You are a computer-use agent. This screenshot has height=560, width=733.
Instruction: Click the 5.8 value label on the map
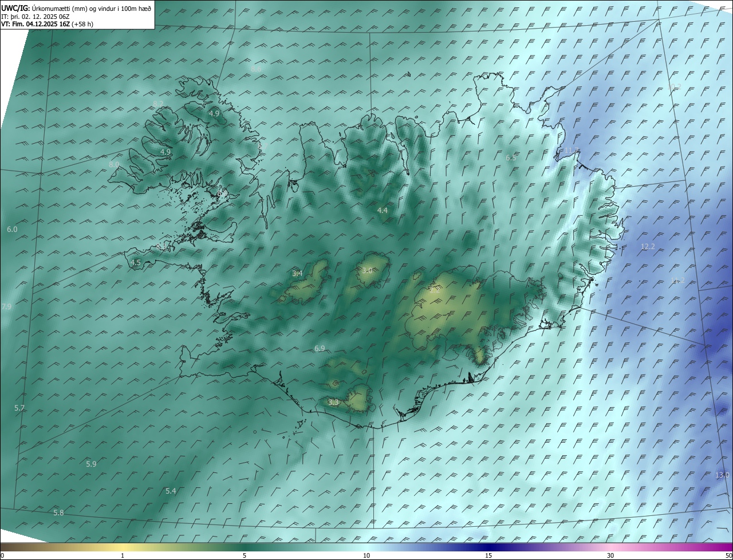pos(58,513)
